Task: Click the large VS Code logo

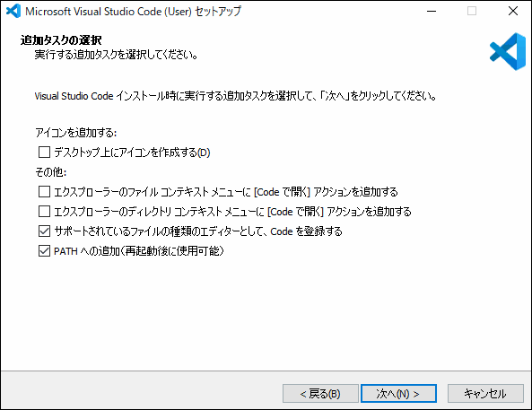Action: [508, 52]
